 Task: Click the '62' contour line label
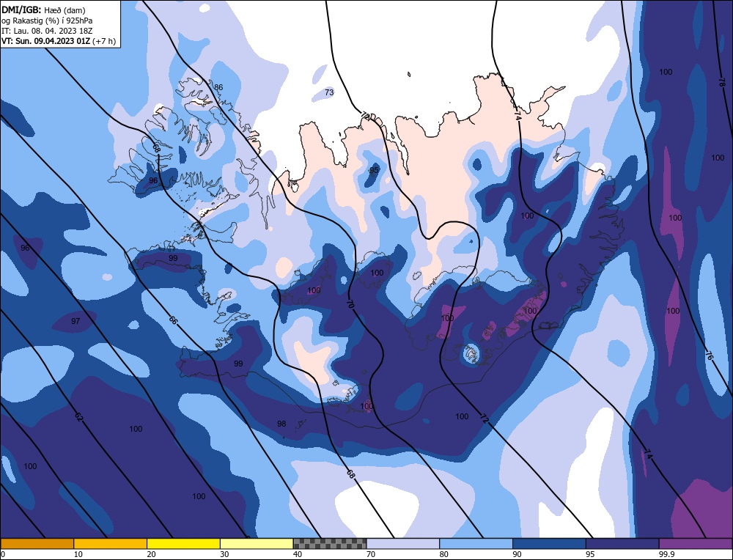[78, 417]
